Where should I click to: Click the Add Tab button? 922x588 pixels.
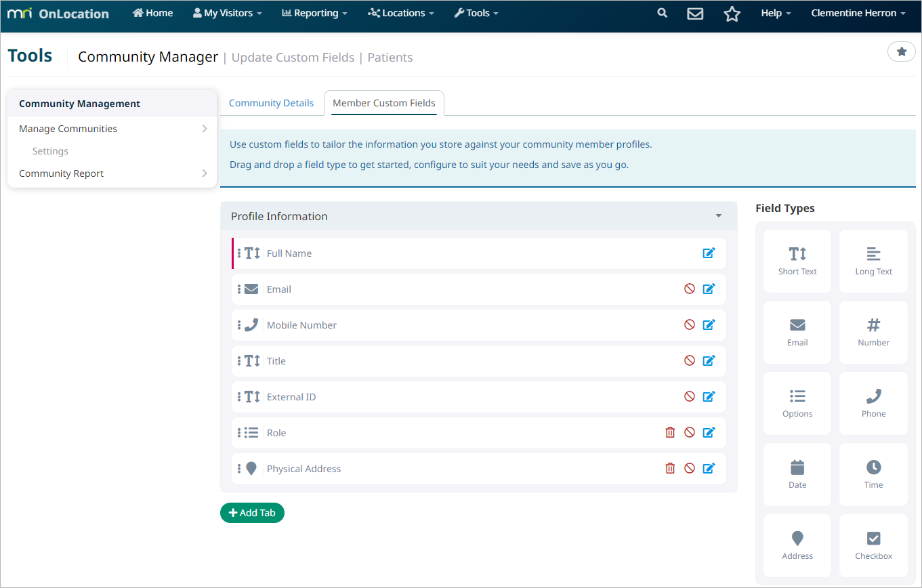(x=252, y=513)
